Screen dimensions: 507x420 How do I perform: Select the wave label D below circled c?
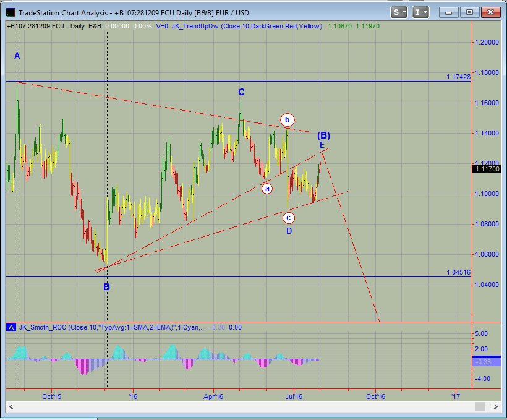(x=289, y=231)
